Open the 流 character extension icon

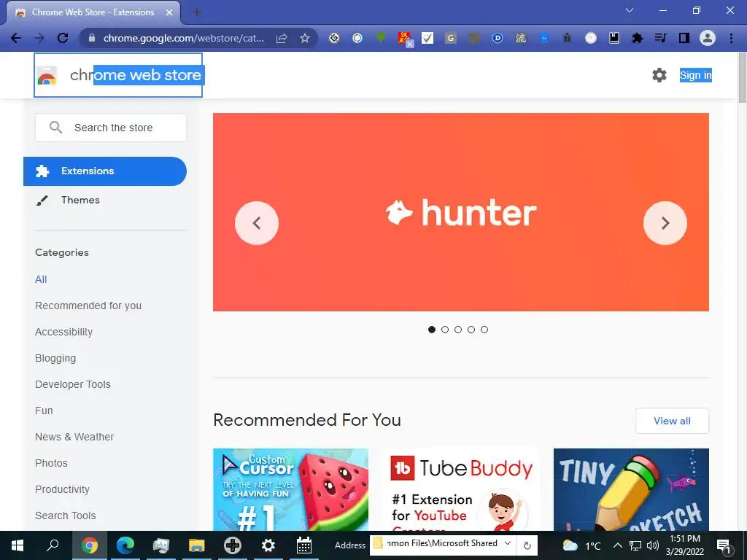[521, 38]
